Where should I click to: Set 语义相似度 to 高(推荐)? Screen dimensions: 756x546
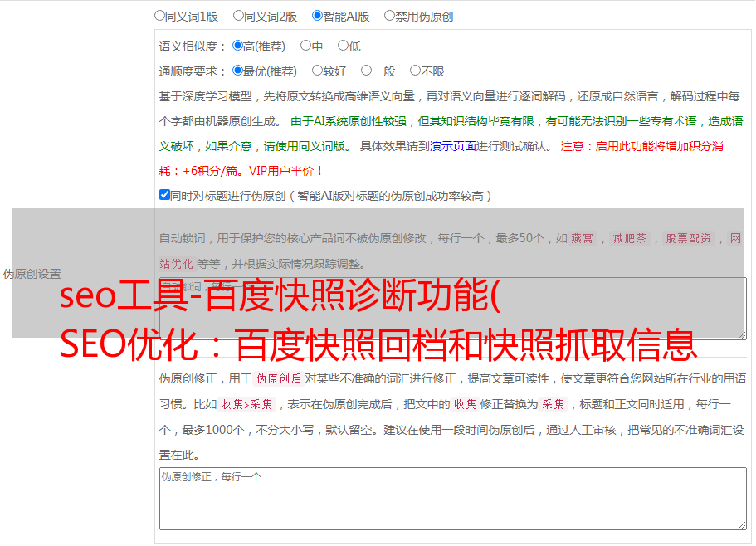pos(237,46)
